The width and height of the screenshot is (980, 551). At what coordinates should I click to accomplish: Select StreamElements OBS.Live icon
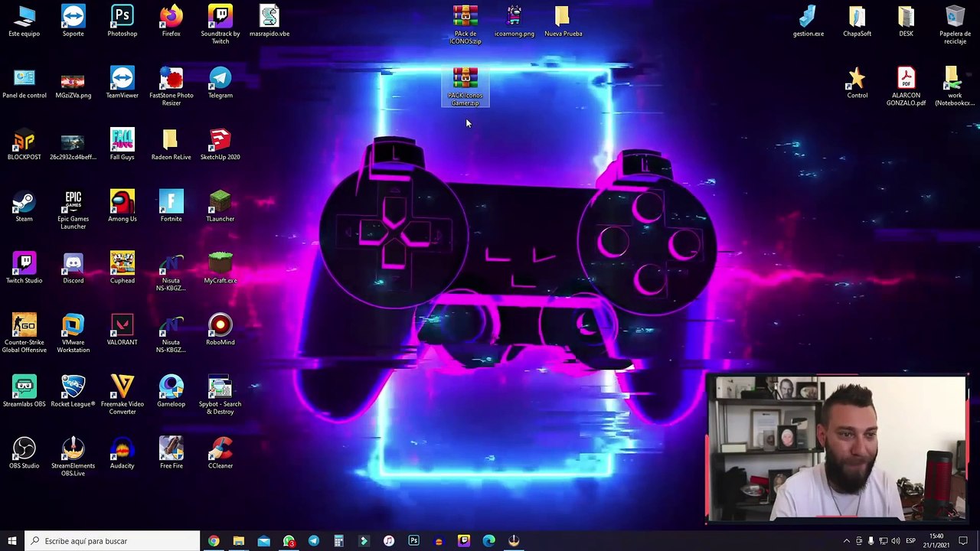coord(73,457)
